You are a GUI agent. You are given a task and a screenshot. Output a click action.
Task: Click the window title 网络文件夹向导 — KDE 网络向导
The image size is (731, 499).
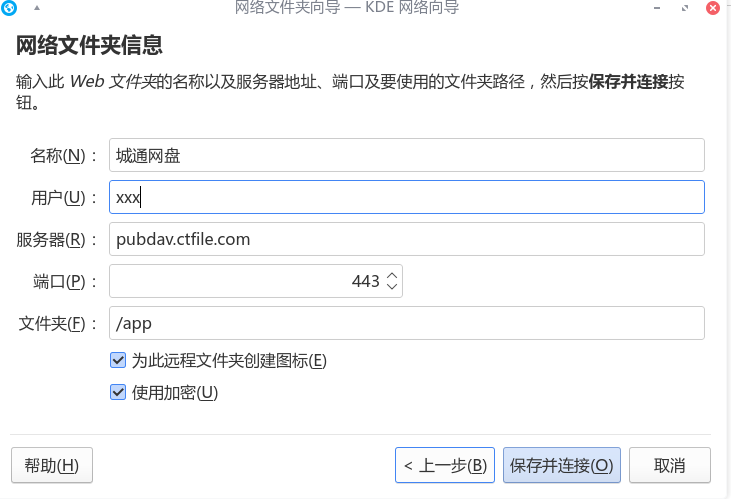pos(347,7)
